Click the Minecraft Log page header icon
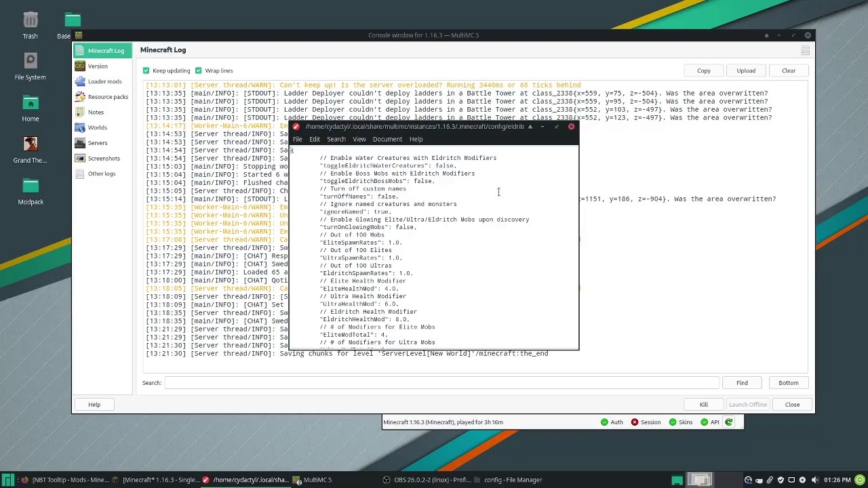868x488 pixels. [x=806, y=51]
